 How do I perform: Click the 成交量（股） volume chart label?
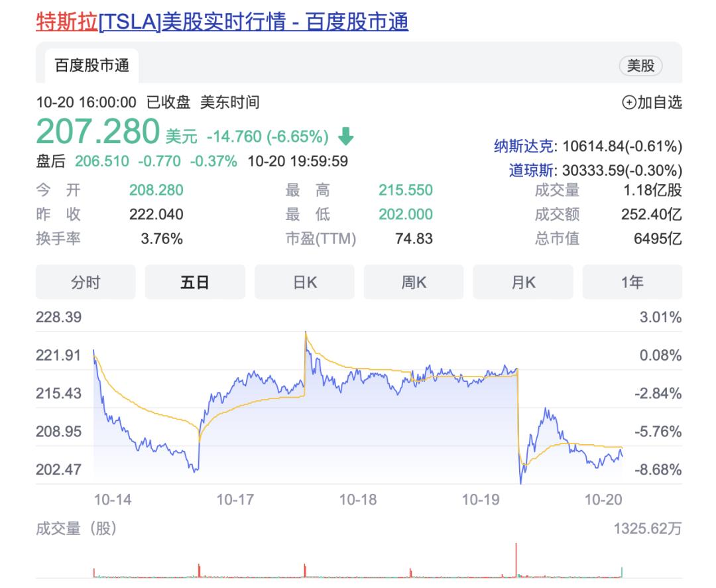point(76,528)
